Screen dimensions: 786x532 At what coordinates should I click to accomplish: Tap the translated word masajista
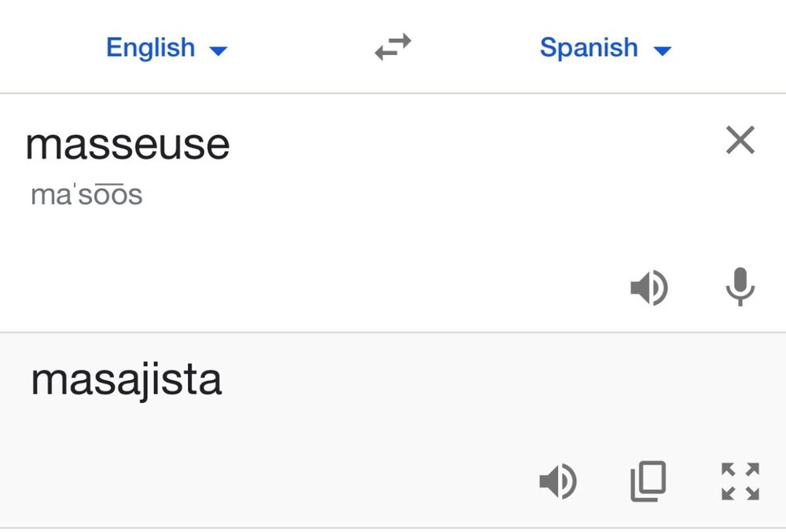point(126,380)
